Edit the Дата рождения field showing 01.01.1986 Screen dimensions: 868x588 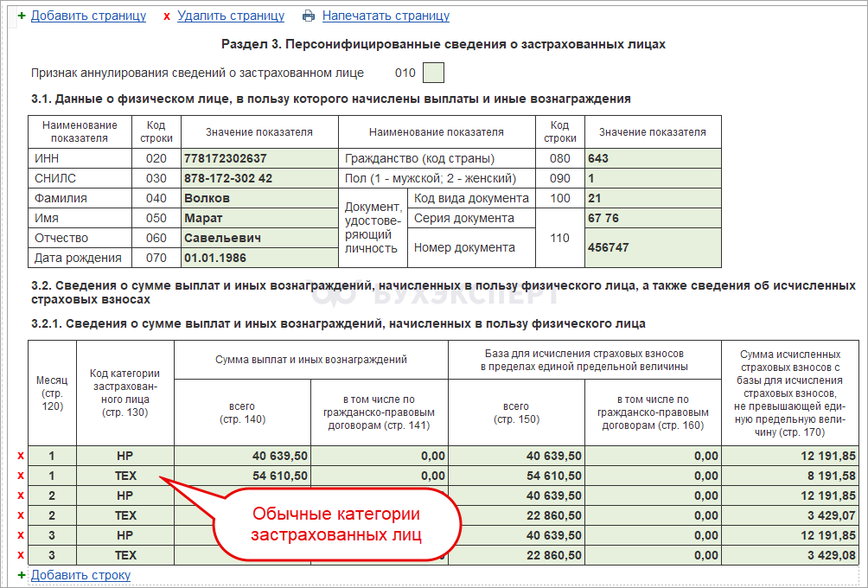pyautogui.click(x=258, y=258)
